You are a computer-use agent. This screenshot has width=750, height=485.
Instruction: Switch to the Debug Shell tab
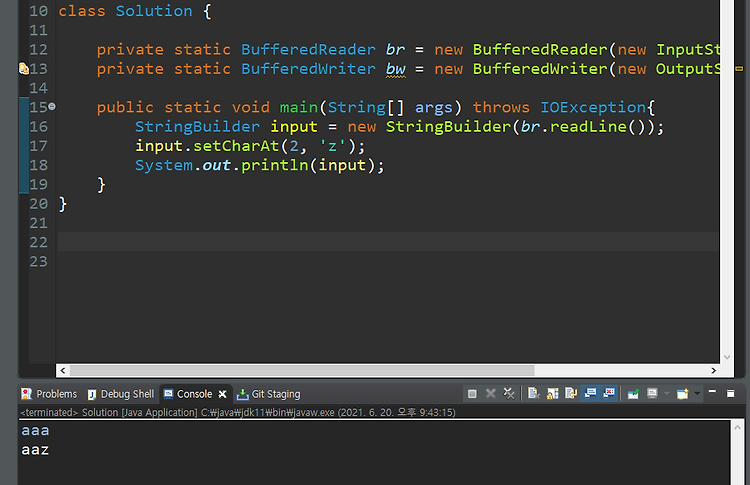(x=121, y=394)
